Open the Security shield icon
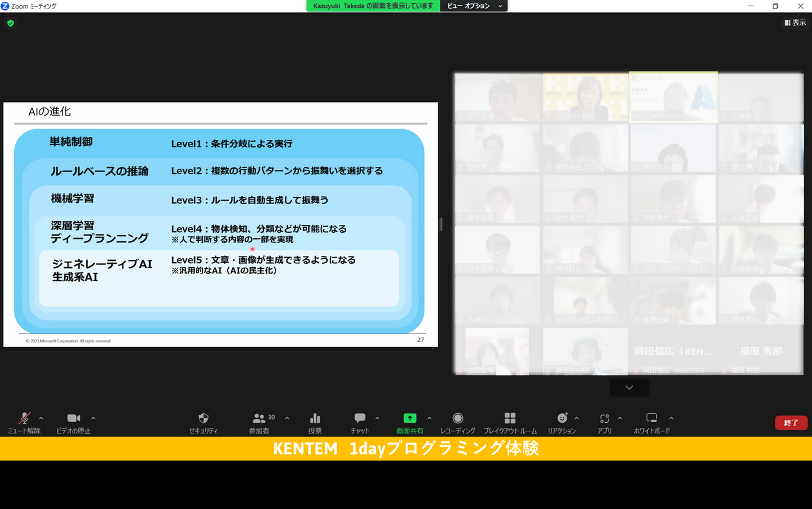812x509 pixels. (x=204, y=418)
